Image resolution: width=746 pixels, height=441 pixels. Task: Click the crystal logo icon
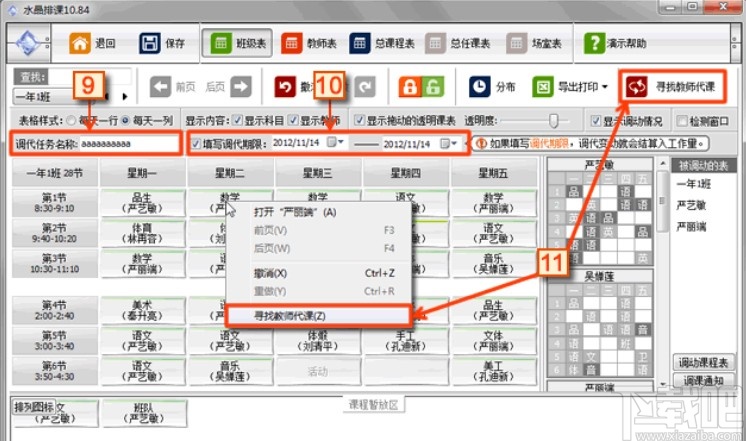point(28,43)
